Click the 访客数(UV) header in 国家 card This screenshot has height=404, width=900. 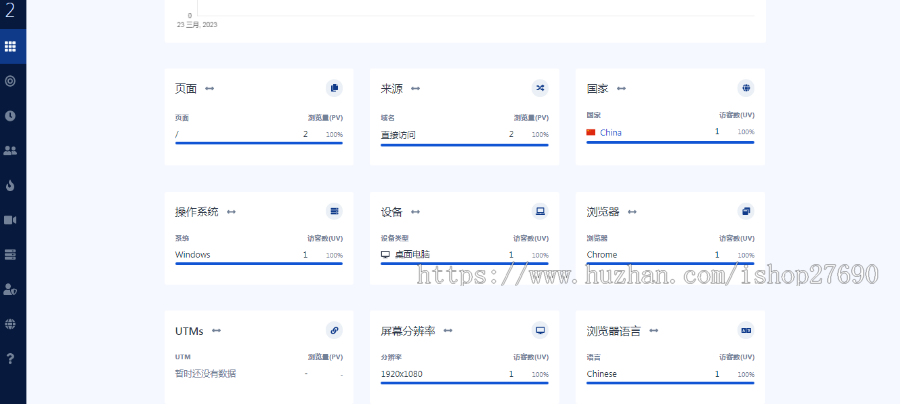click(x=736, y=115)
